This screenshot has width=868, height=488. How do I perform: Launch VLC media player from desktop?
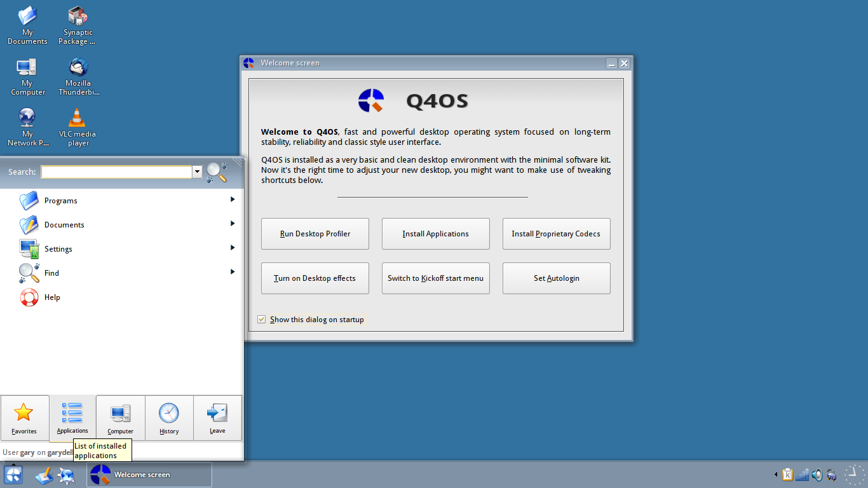[x=78, y=128]
